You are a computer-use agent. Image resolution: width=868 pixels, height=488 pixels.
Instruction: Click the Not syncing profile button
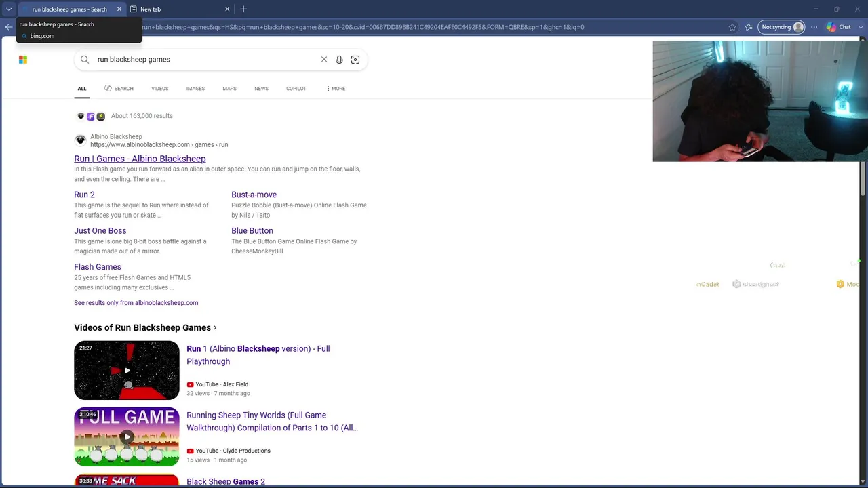tap(782, 27)
